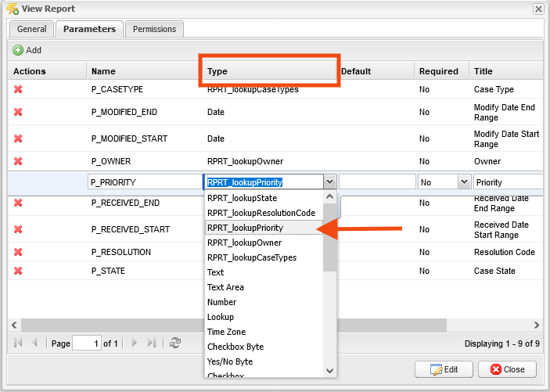550x392 pixels.
Task: Click the type list scrollbar thumb
Action: (329, 237)
